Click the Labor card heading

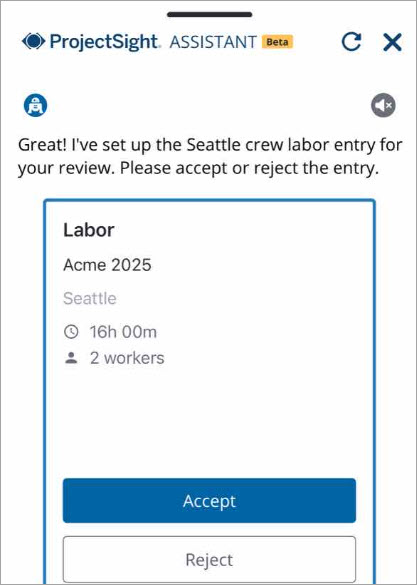click(89, 230)
